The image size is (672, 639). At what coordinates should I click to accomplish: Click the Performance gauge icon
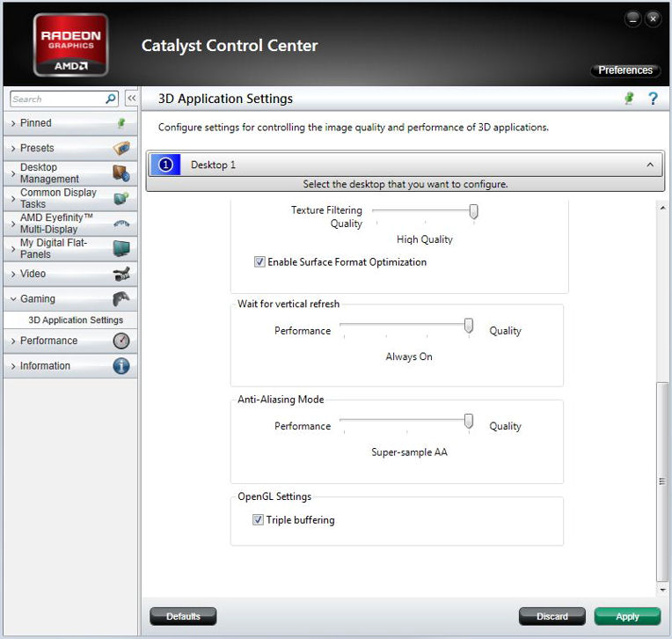click(121, 341)
